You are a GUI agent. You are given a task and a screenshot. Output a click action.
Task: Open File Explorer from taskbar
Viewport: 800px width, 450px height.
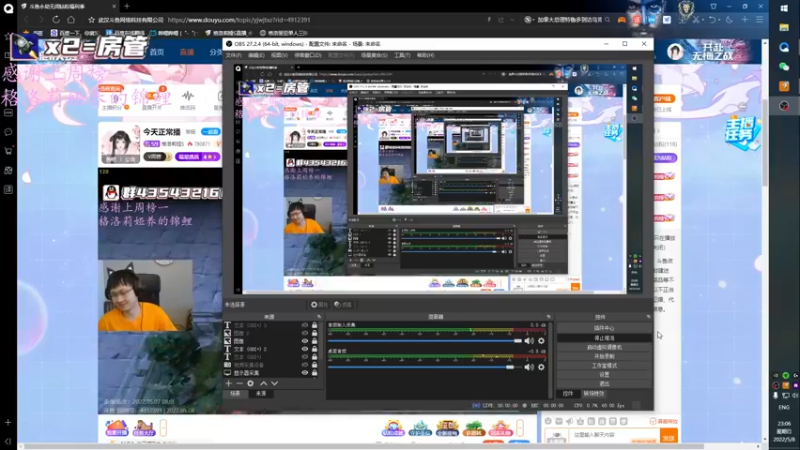[x=784, y=28]
